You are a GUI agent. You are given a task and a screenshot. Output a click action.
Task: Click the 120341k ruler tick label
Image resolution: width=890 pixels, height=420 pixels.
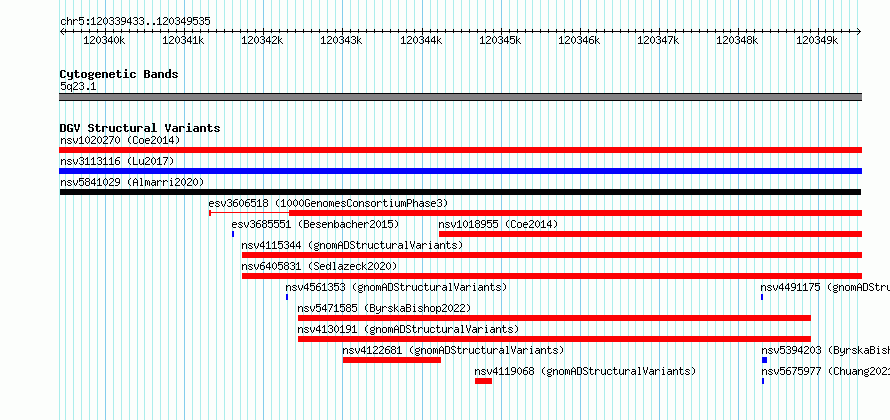(x=183, y=41)
